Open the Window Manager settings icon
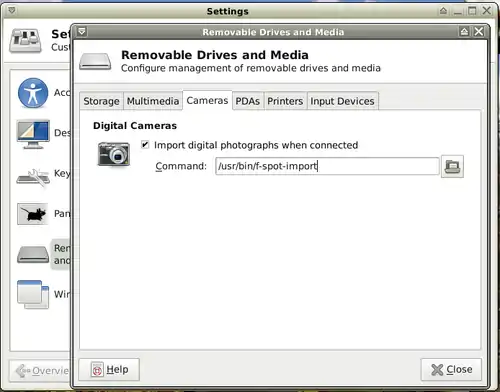Image resolution: width=500 pixels, height=392 pixels. tap(33, 295)
